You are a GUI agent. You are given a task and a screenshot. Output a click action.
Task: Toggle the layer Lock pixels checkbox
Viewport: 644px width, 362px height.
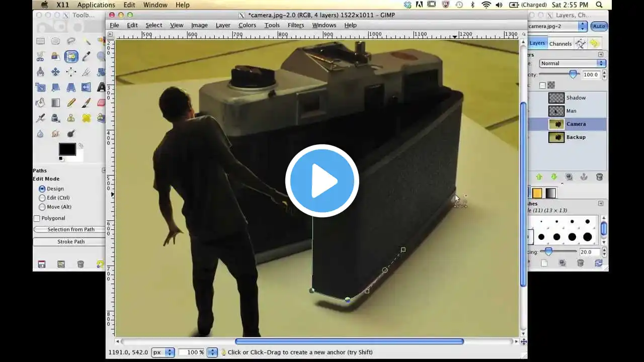(542, 85)
